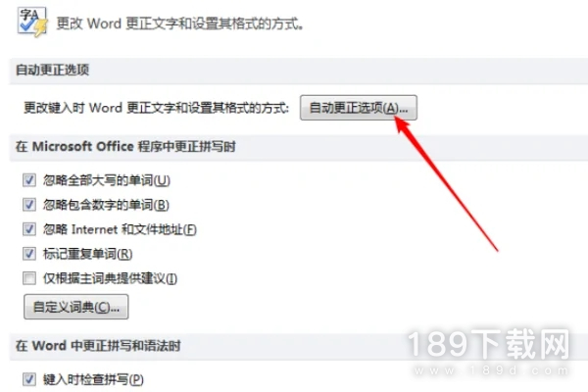Click the 189下载网 watermark logo text
Image resolution: width=588 pixels, height=392 pixels.
pyautogui.click(x=489, y=344)
